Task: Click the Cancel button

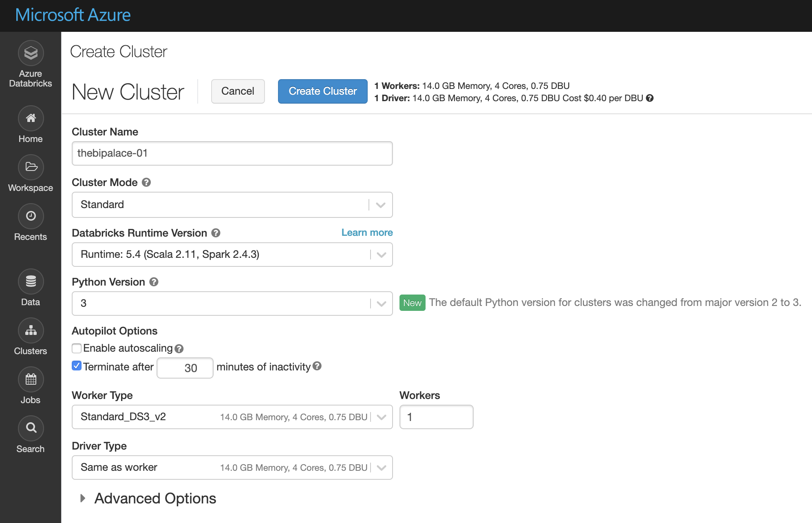Action: (238, 91)
